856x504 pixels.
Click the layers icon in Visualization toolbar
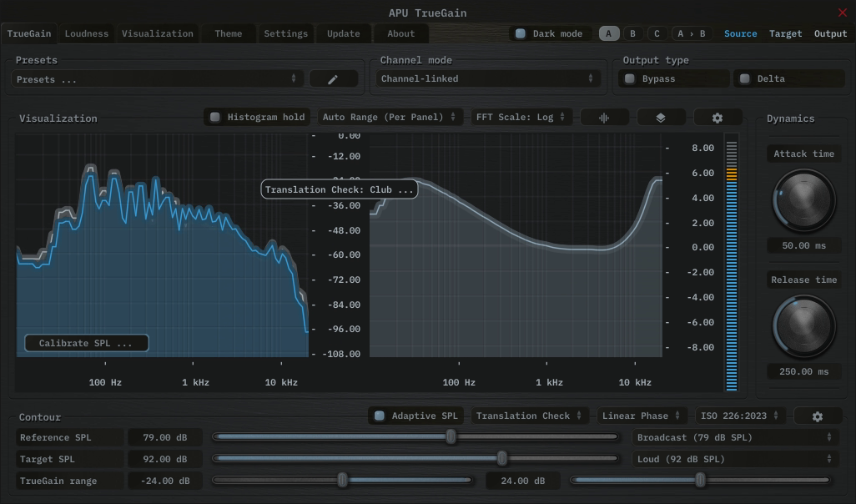pos(661,118)
